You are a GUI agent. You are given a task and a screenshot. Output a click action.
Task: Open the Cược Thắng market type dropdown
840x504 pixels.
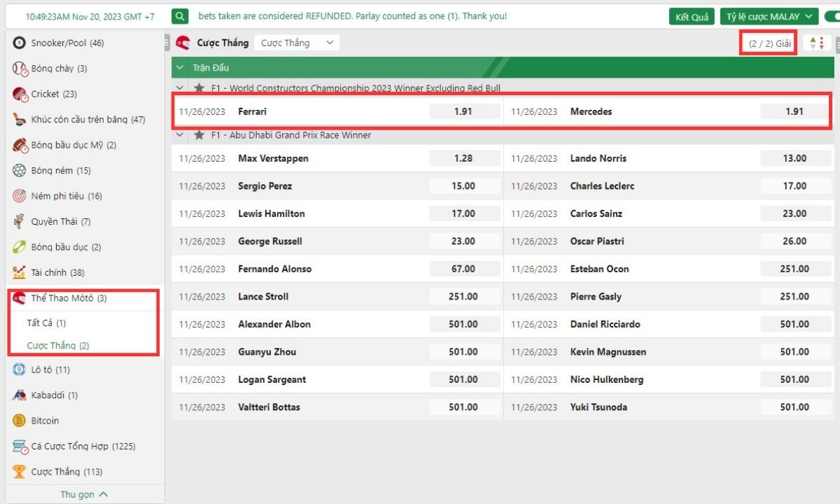click(297, 43)
